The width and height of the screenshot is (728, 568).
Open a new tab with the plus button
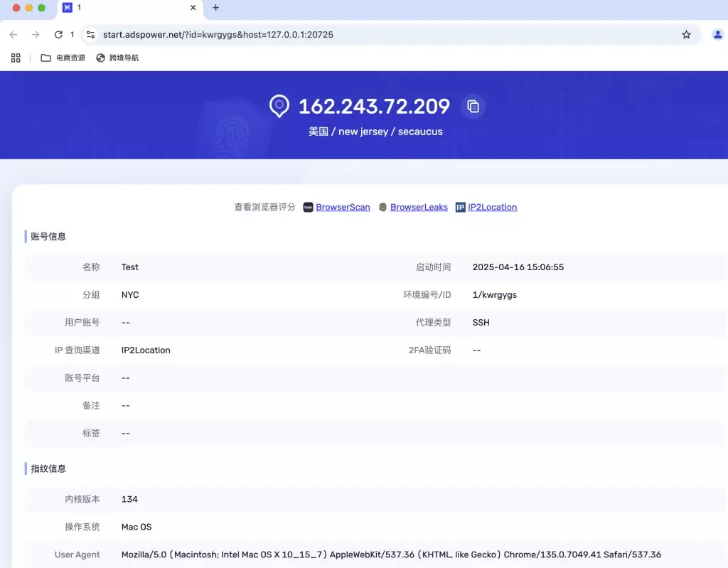click(215, 7)
